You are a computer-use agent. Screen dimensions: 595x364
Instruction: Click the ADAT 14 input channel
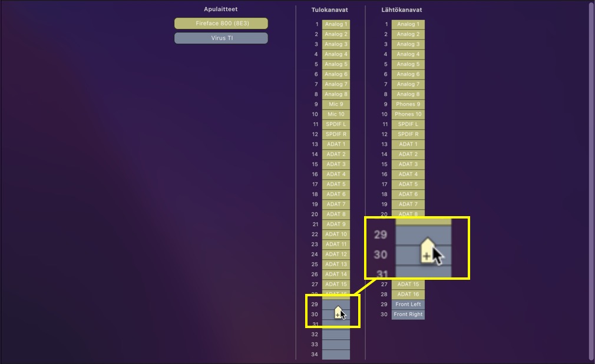[x=336, y=274]
